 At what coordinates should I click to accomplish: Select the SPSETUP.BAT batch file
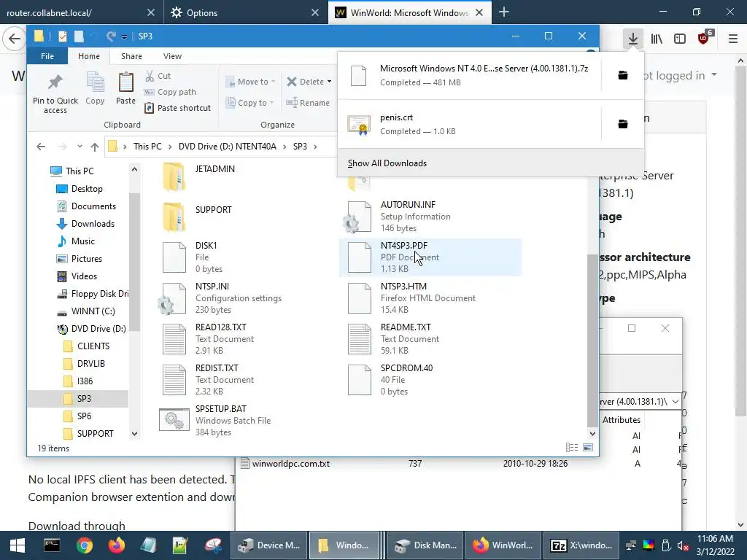(x=215, y=421)
